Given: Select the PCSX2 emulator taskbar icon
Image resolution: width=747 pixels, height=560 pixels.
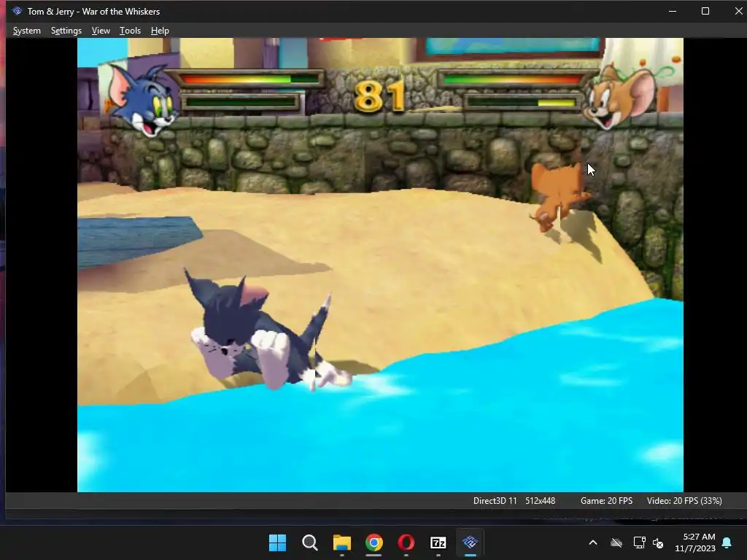Looking at the screenshot, I should point(471,542).
